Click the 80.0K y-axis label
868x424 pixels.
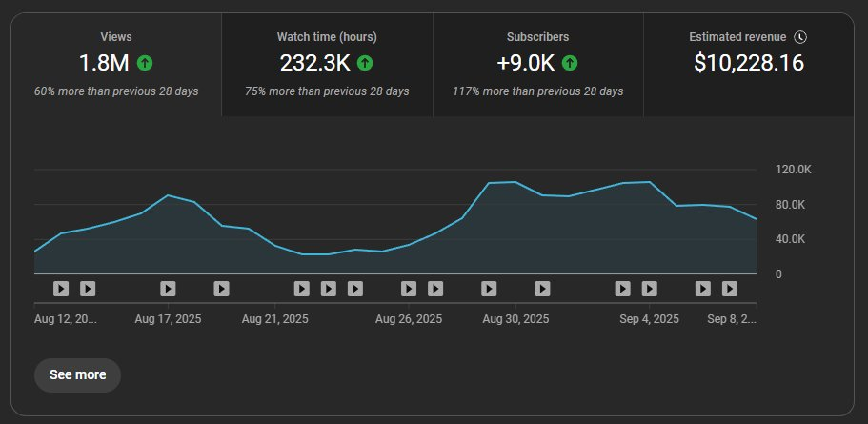[791, 205]
